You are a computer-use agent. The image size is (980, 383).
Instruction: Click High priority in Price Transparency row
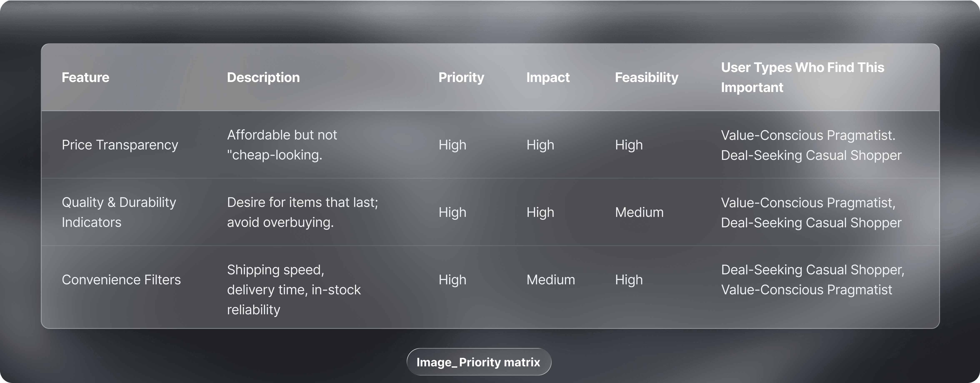point(452,145)
